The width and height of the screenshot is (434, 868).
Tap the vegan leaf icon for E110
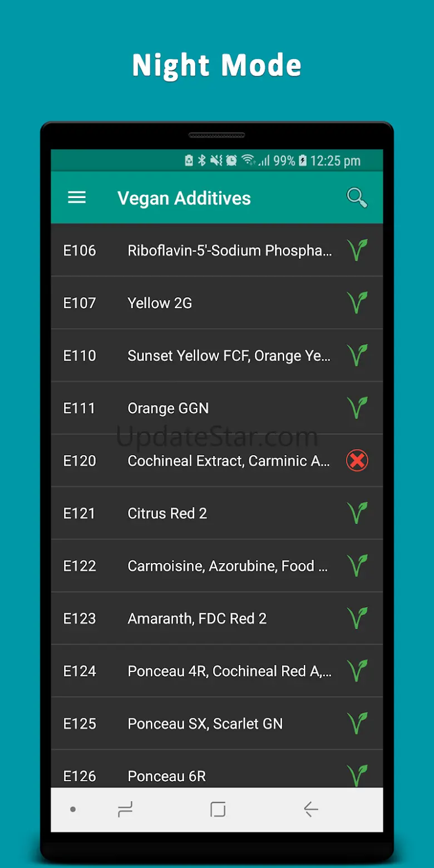pyautogui.click(x=357, y=356)
